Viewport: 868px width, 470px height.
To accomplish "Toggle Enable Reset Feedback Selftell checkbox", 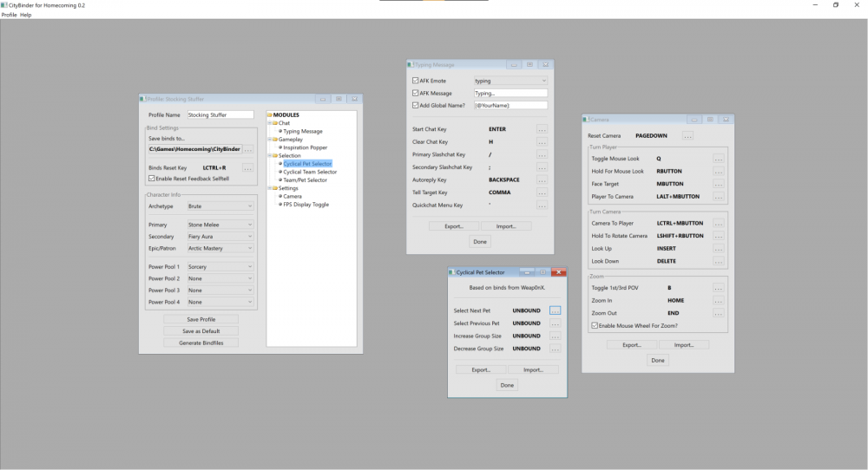I will click(x=152, y=178).
